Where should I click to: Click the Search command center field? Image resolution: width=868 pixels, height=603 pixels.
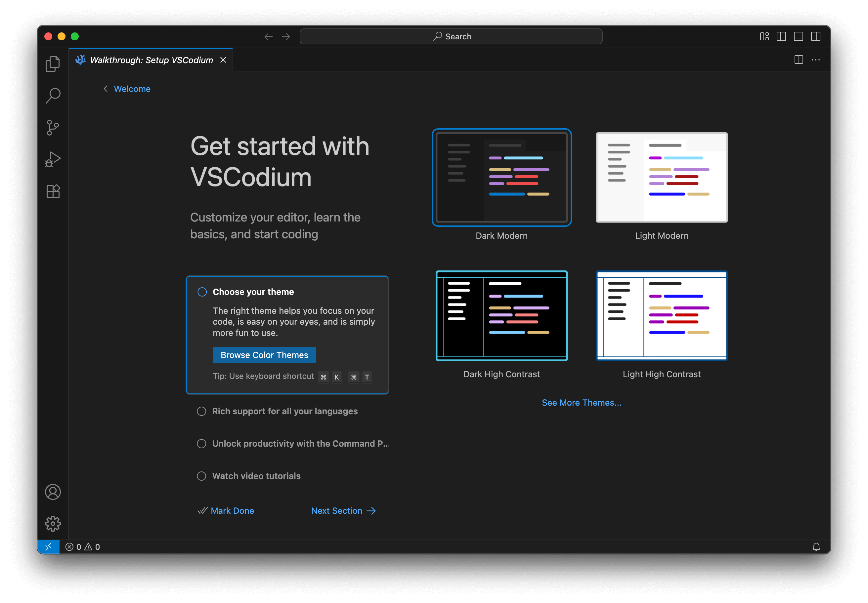451,36
